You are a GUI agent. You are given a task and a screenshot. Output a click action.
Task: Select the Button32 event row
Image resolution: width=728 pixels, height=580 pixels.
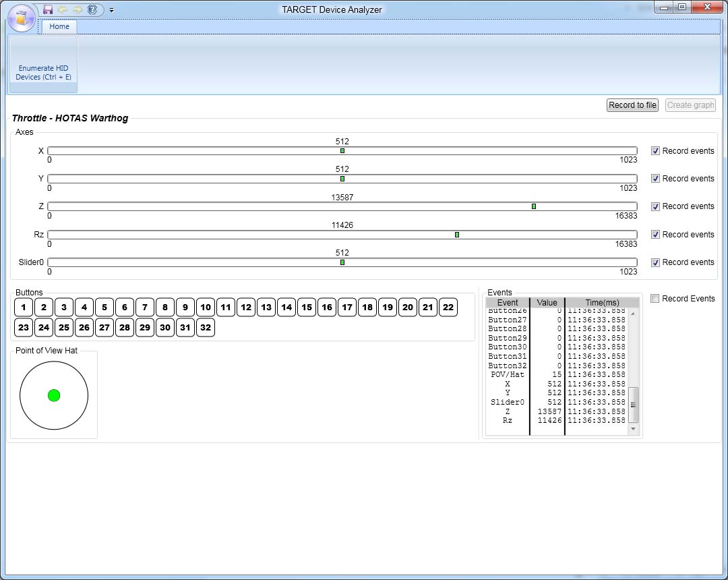[x=557, y=366]
